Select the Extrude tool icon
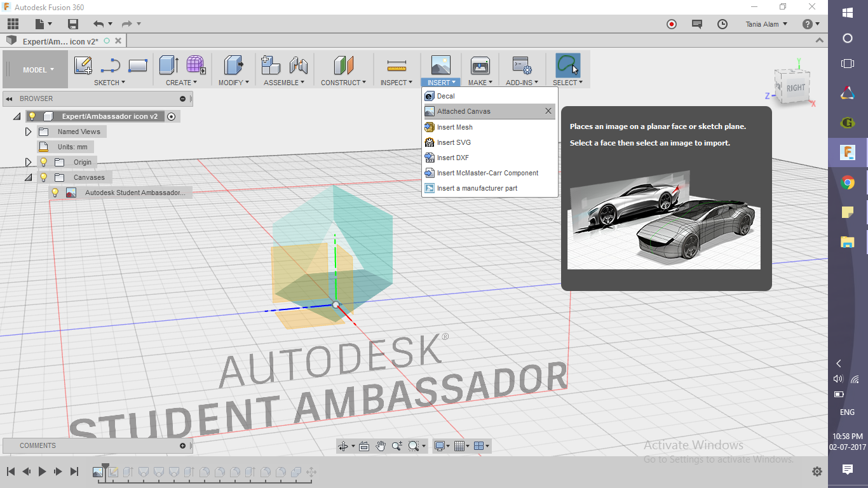The image size is (868, 488). coord(168,65)
